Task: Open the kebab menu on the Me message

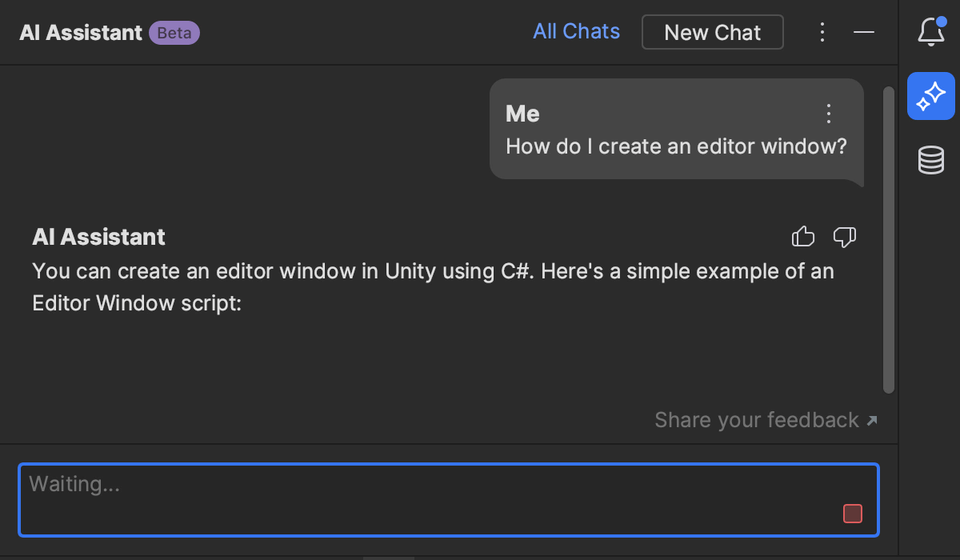Action: click(829, 114)
